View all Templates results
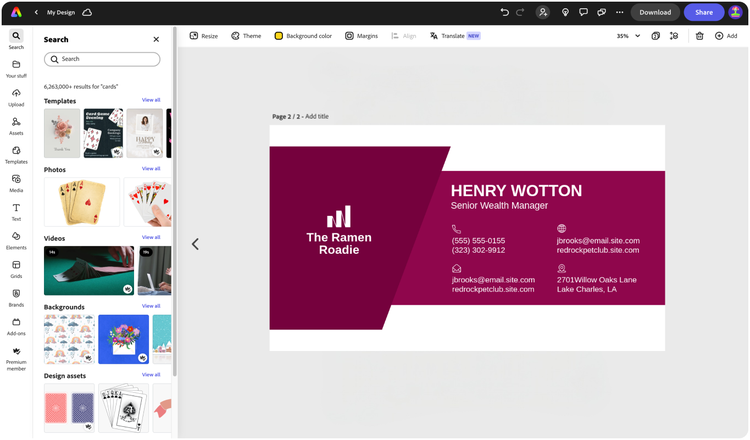The height and width of the screenshot is (440, 750). pos(151,100)
